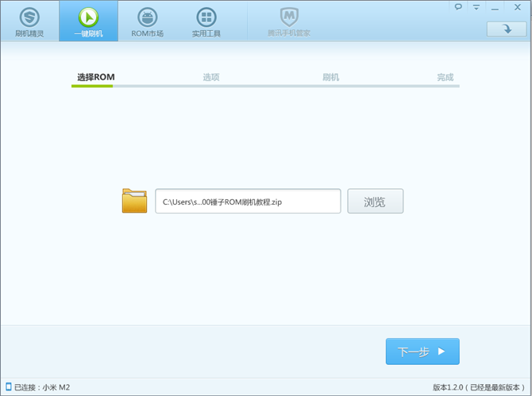The image size is (532, 396).
Task: Click the 浏览 browse button
Action: coord(376,201)
